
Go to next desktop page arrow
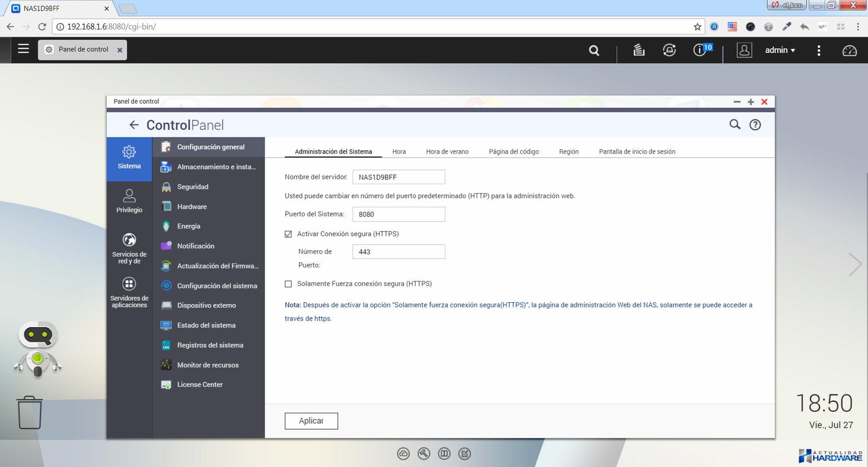[855, 264]
